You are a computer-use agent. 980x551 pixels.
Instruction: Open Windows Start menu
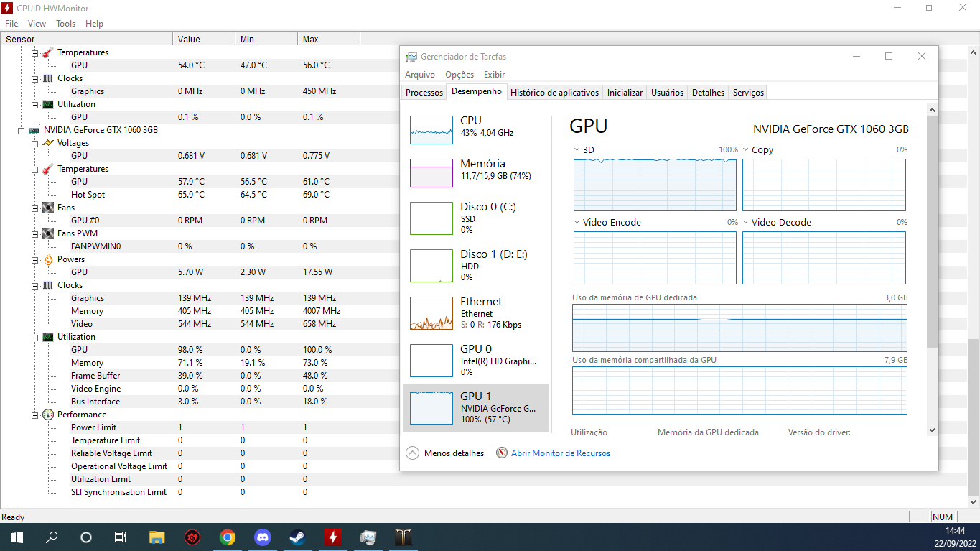tap(16, 537)
